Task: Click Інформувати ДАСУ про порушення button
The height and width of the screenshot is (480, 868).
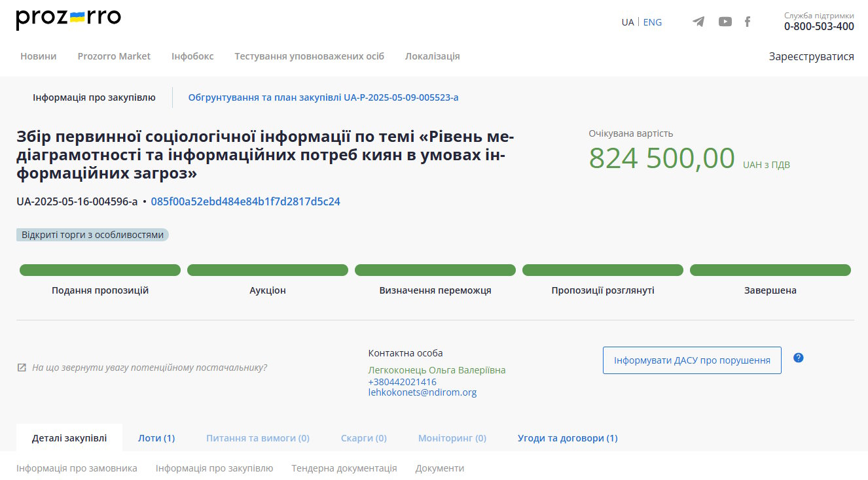Action: pyautogui.click(x=691, y=360)
